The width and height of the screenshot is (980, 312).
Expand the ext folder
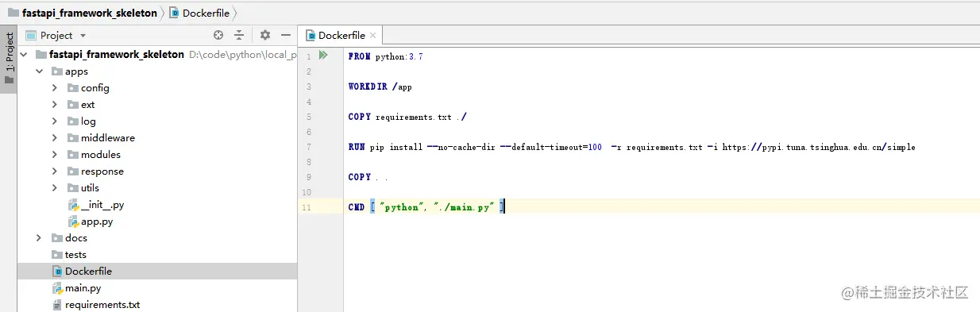coord(55,105)
